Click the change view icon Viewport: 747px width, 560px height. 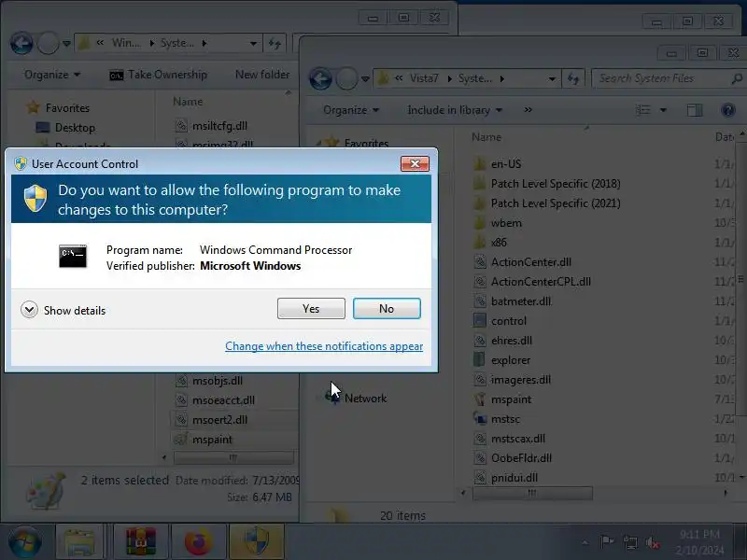coord(643,110)
